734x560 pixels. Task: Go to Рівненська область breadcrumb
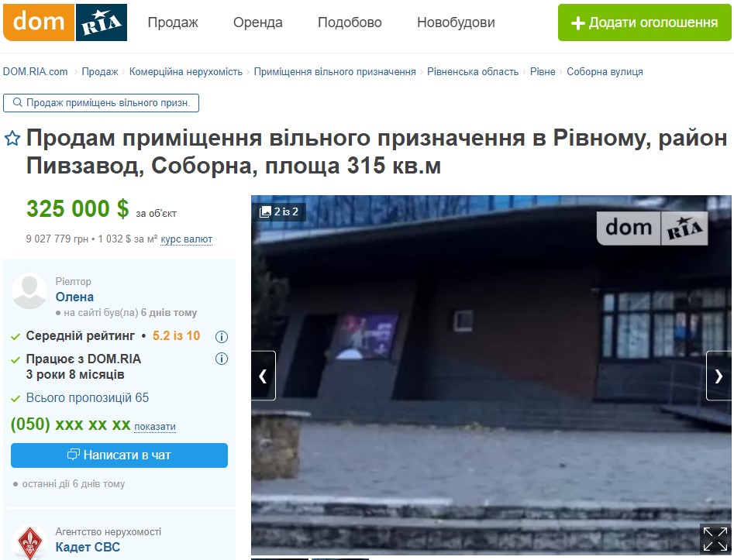[473, 71]
